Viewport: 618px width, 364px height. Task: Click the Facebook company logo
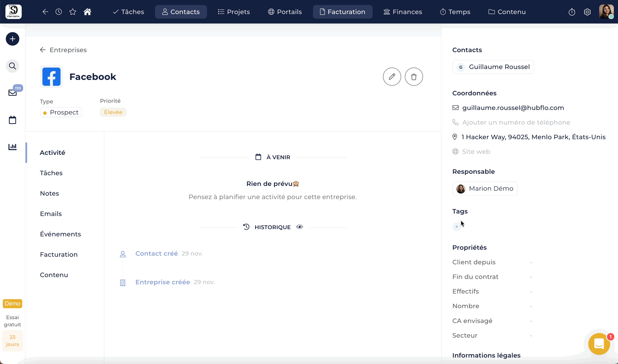(51, 77)
